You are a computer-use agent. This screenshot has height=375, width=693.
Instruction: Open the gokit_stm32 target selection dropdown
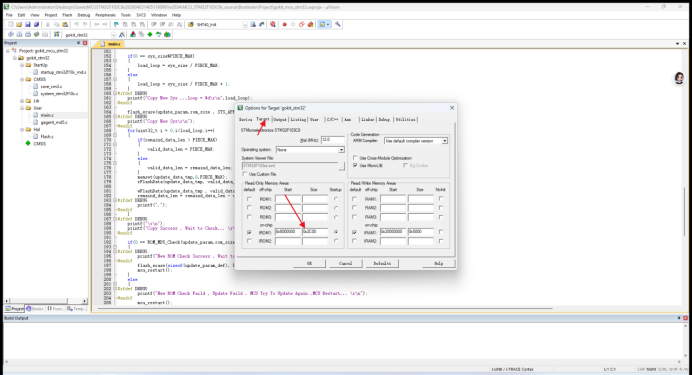[113, 34]
